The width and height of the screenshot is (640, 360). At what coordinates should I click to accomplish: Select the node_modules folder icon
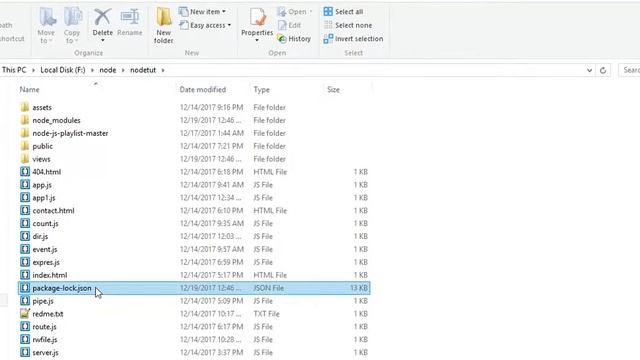tap(25, 120)
